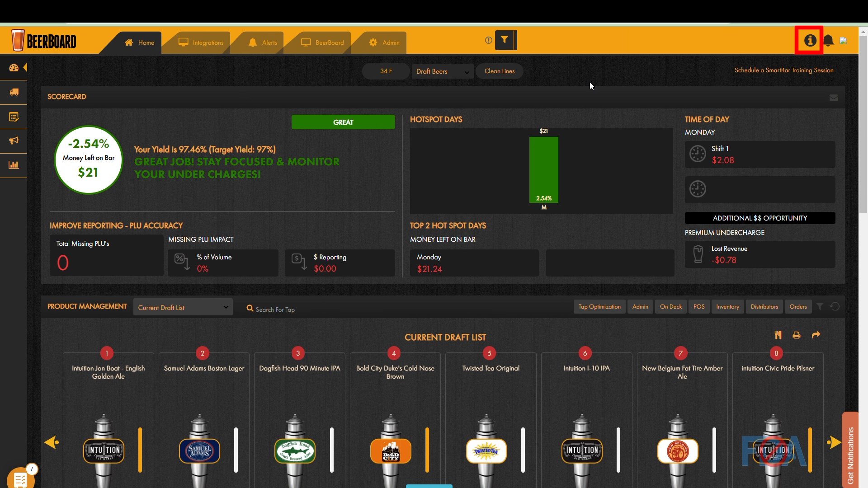
Task: Open the dashboard speedometer icon in sidebar
Action: 14,68
